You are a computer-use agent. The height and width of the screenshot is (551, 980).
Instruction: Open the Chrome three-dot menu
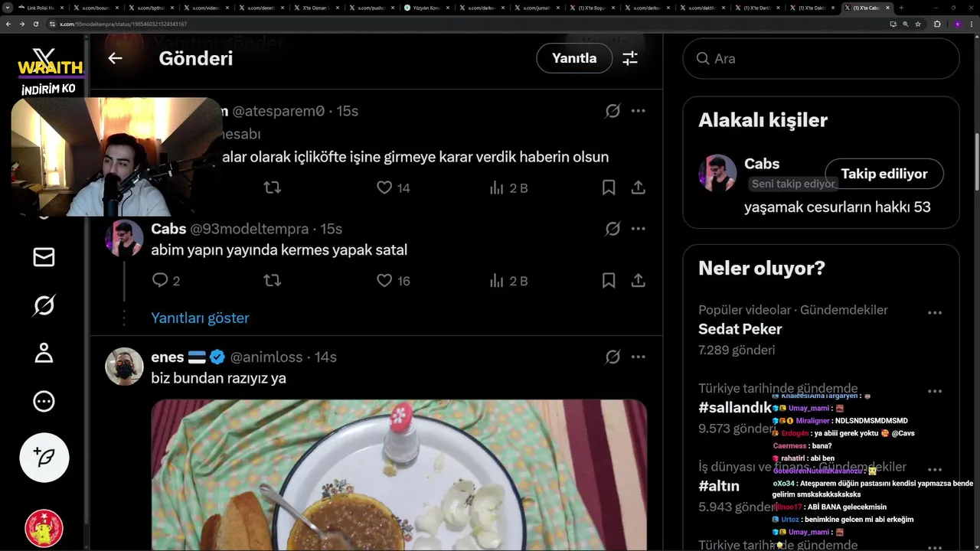tap(972, 24)
